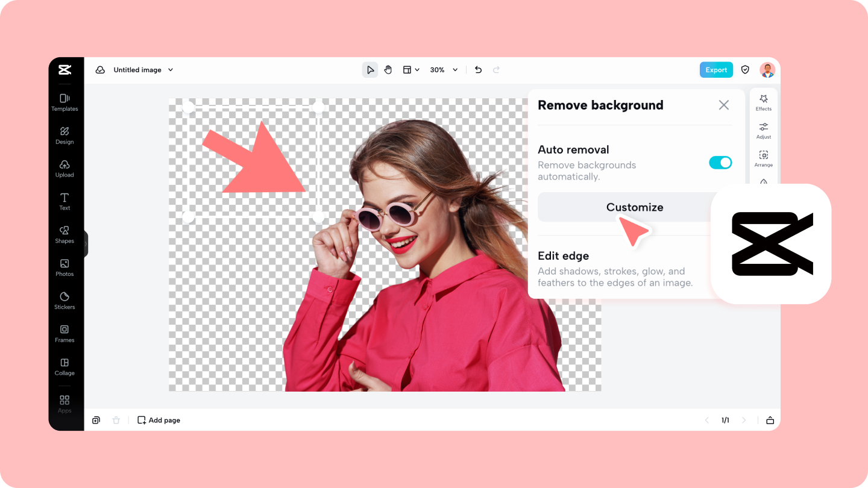
Task: Open the Shapes panel
Action: click(x=64, y=235)
